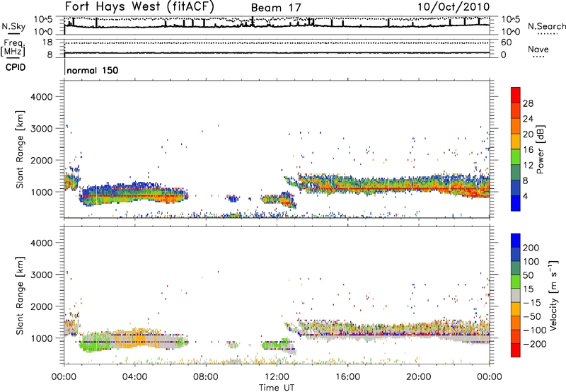Click the "Time UT" axis title

click(277, 388)
